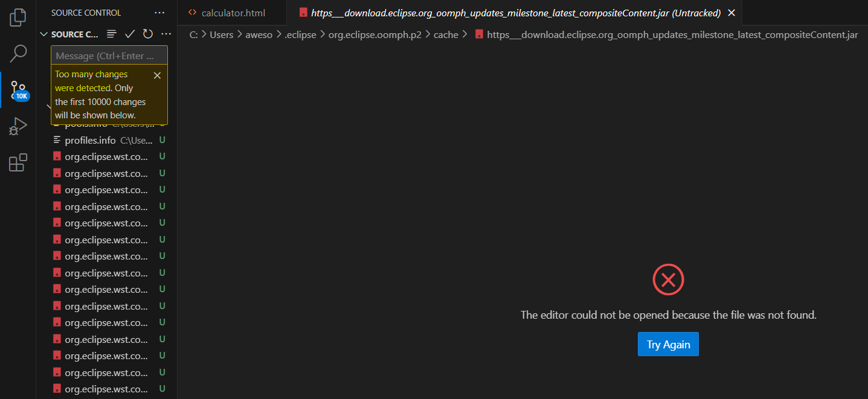Viewport: 868px width, 399px height.
Task: Click the HTML file icon on calculator.html tab
Action: click(x=192, y=13)
